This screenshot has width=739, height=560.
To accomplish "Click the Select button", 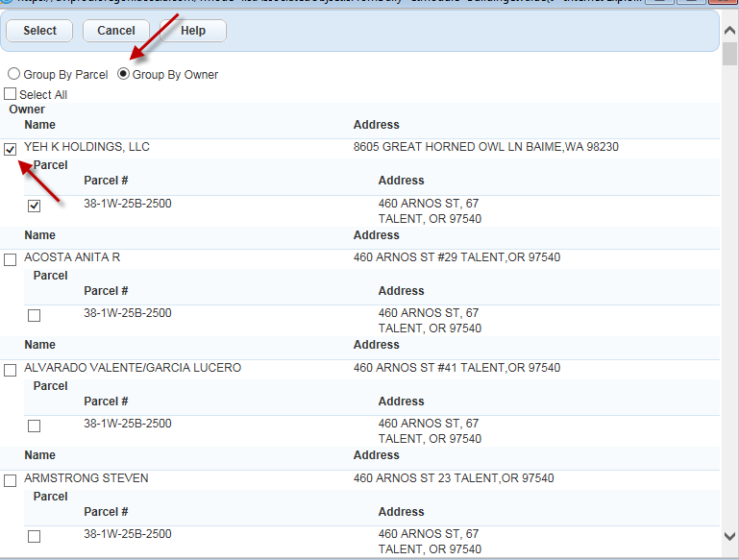I will click(x=39, y=31).
